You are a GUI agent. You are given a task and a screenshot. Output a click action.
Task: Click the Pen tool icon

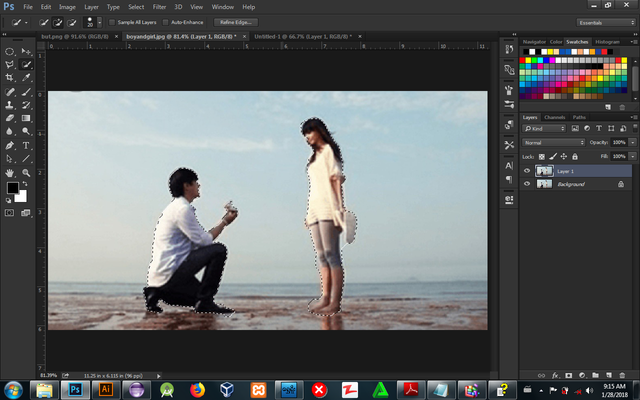[x=10, y=143]
